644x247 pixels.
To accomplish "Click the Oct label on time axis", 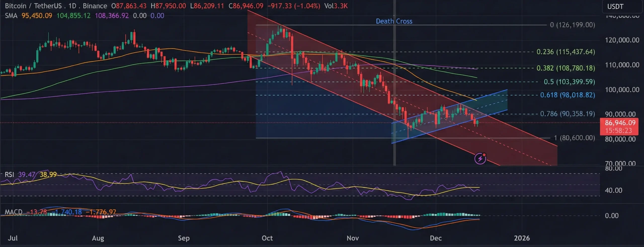I will coord(267,238).
